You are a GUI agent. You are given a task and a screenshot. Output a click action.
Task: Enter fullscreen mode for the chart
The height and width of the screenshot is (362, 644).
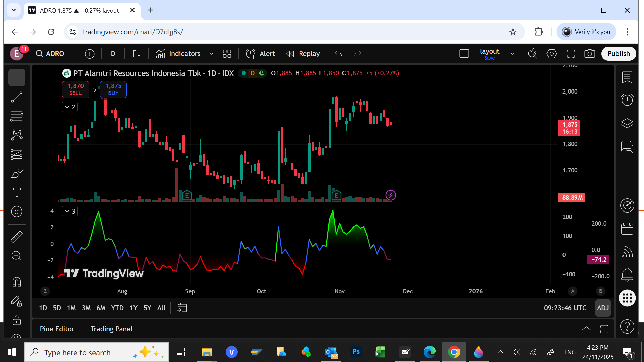pos(571,54)
